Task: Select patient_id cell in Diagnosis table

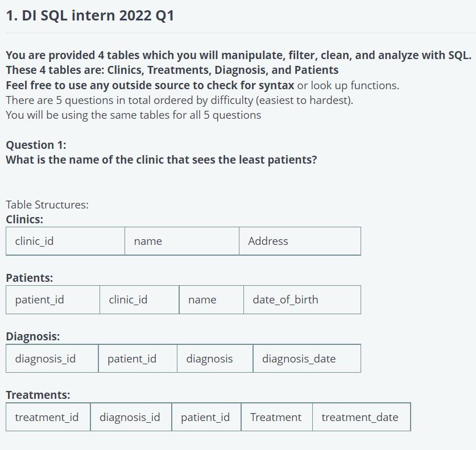Action: [x=138, y=359]
